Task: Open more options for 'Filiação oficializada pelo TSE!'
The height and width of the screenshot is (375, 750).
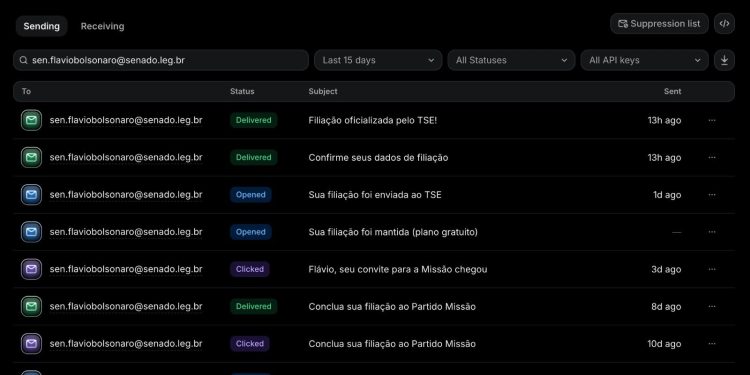Action: [712, 120]
